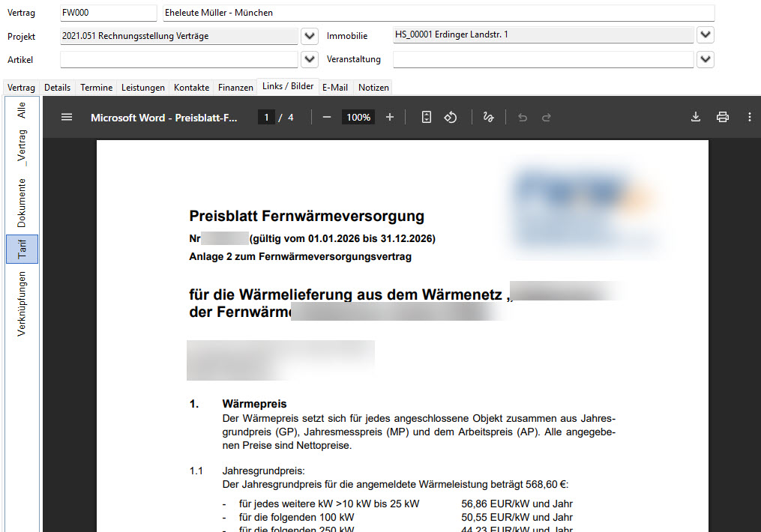The height and width of the screenshot is (532, 761).
Task: Click the Vertrag number field FW000
Action: tap(108, 13)
